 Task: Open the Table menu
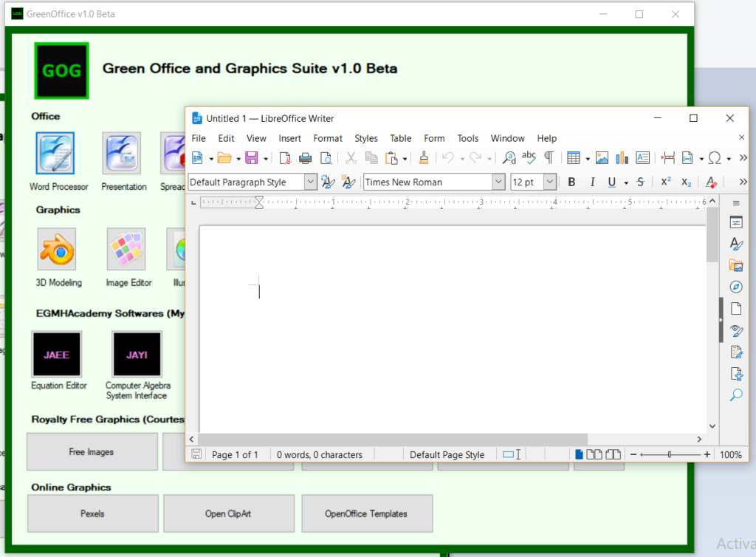pyautogui.click(x=401, y=138)
